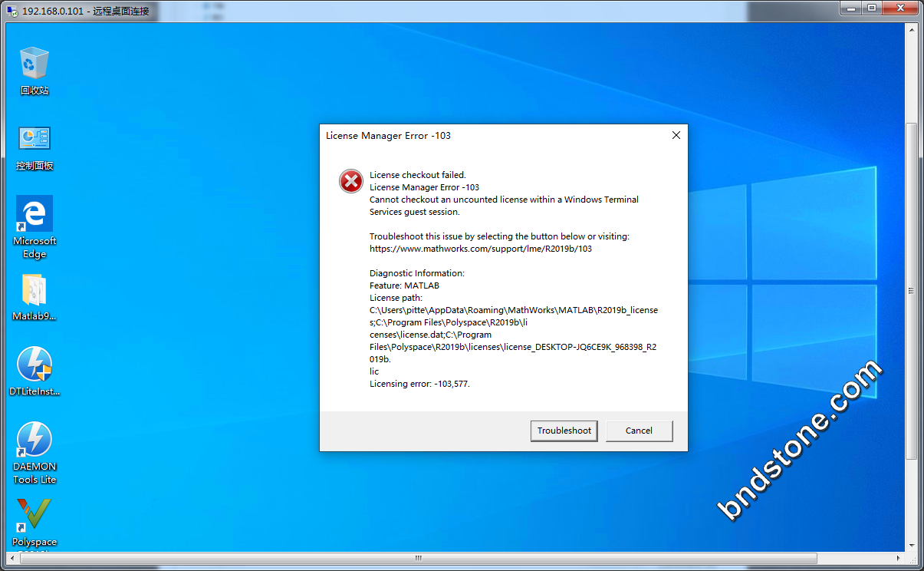Select the Matlab9 folder on desktop
The image size is (924, 571).
coord(35,290)
